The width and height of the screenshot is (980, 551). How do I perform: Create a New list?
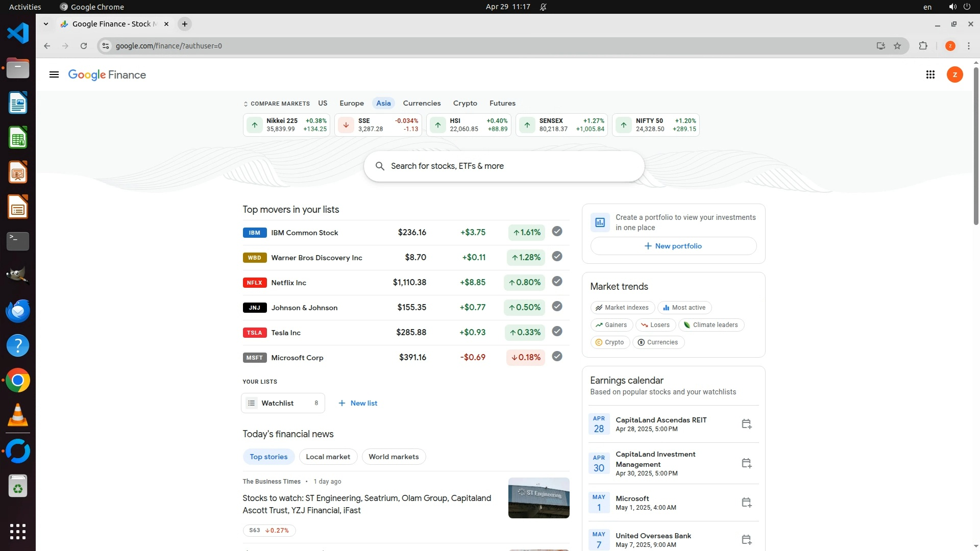[358, 403]
